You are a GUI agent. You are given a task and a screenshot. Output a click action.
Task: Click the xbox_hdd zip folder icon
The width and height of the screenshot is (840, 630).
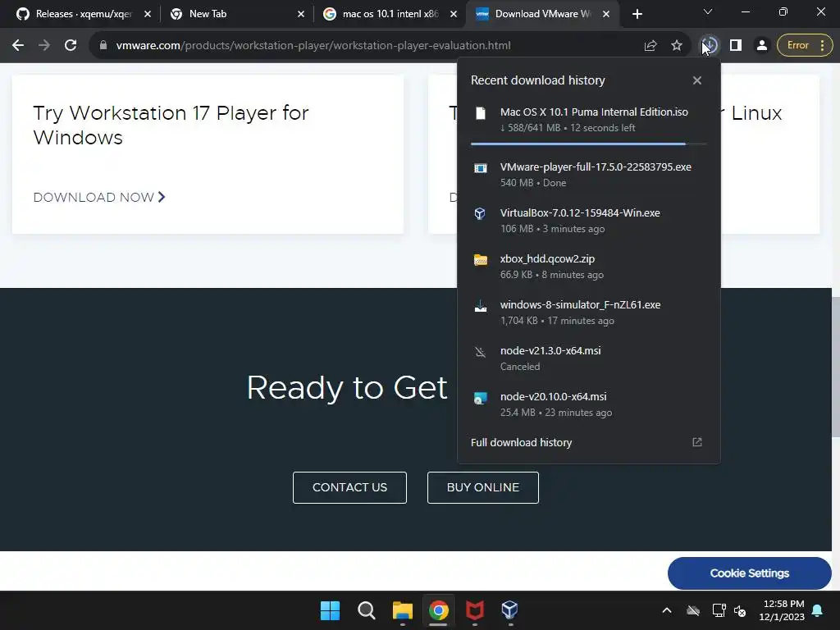pyautogui.click(x=481, y=260)
